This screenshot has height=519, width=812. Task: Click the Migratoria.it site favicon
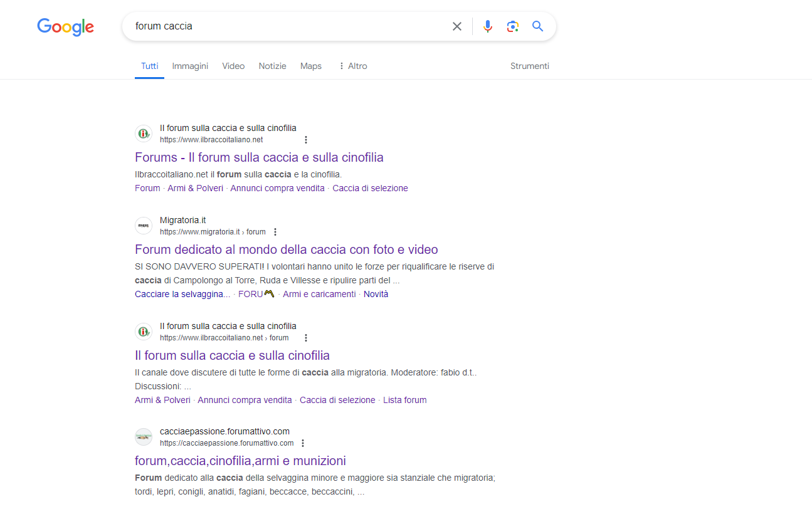pos(143,225)
